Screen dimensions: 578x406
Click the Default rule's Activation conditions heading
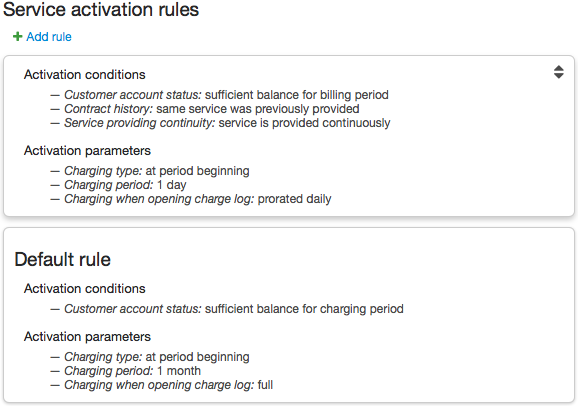[x=84, y=288]
